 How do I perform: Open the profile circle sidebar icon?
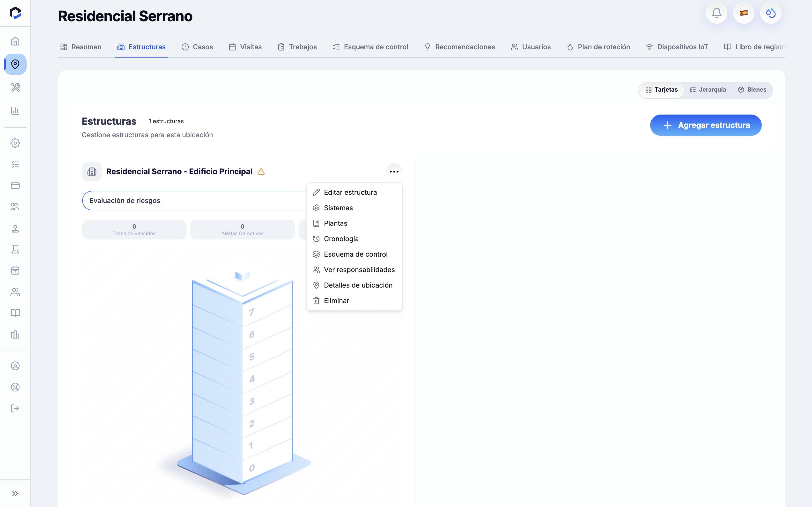15,366
